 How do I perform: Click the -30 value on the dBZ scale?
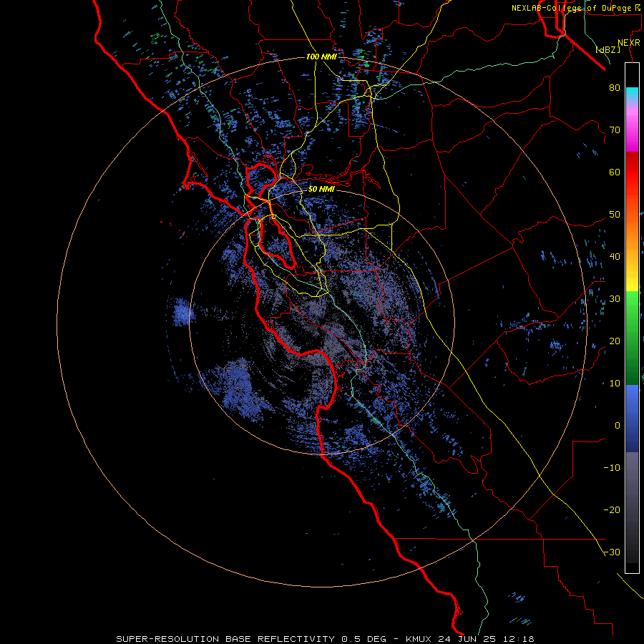pyautogui.click(x=612, y=552)
